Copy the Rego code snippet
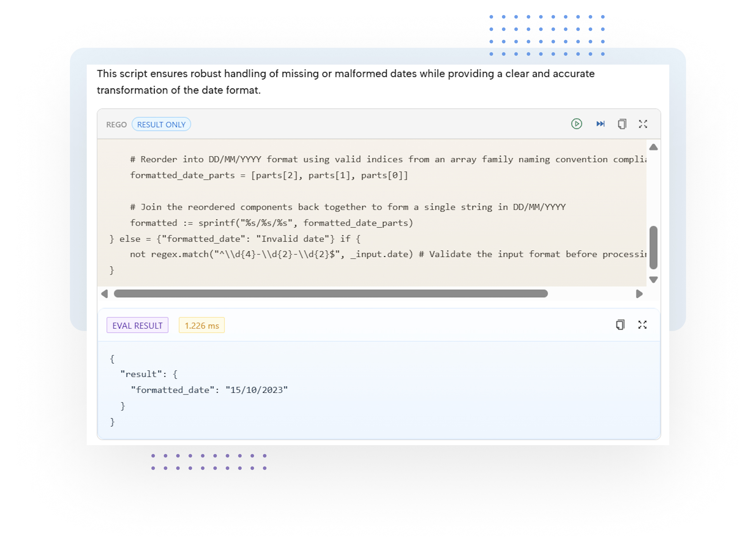Viewport: 756px width, 554px height. point(622,124)
